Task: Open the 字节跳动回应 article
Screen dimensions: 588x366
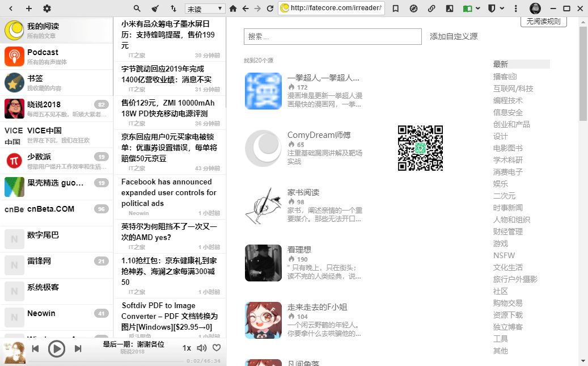Action: coord(170,78)
